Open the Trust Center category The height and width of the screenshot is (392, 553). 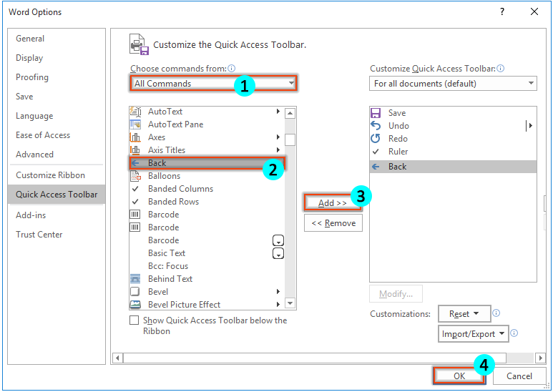pos(39,235)
